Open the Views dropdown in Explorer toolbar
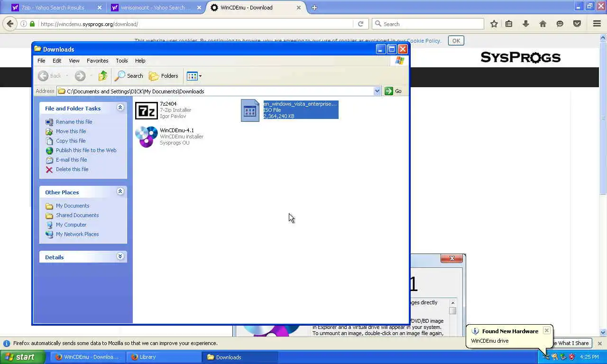The width and height of the screenshot is (607, 364). pyautogui.click(x=194, y=76)
